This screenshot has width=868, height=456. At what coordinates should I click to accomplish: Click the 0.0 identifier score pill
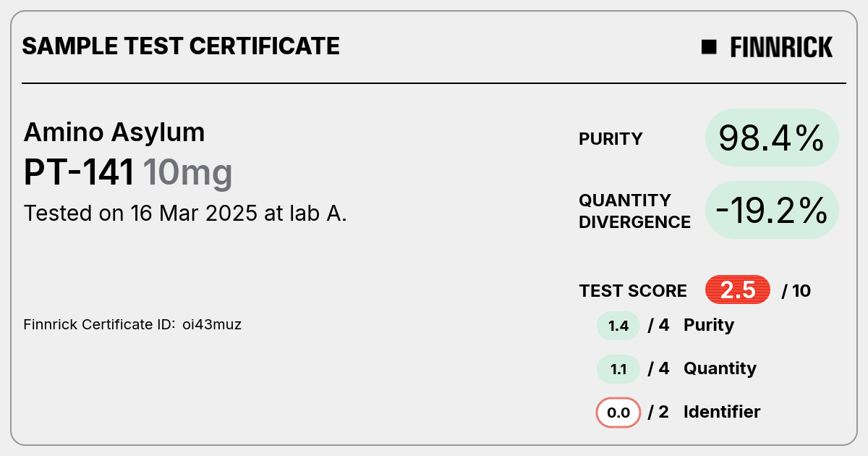[618, 413]
